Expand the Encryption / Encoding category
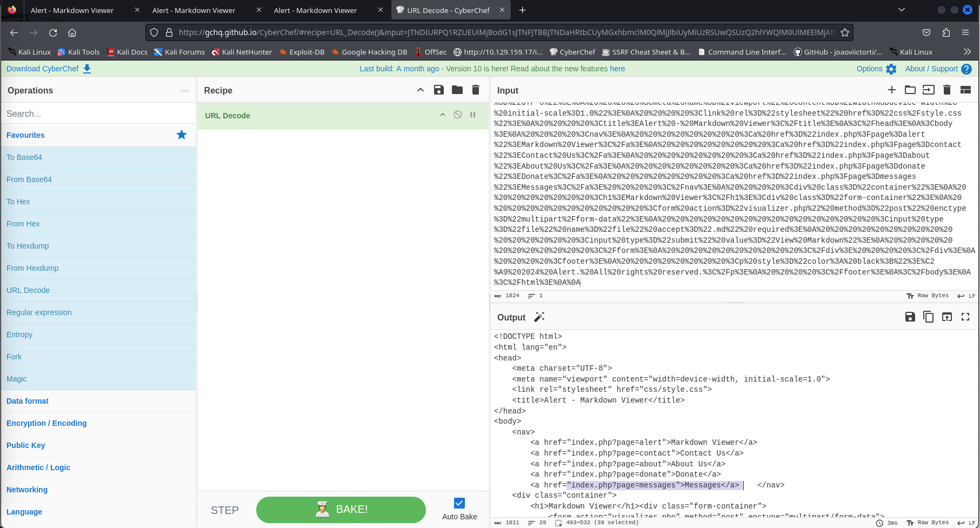Image resolution: width=980 pixels, height=528 pixels. 98,423
